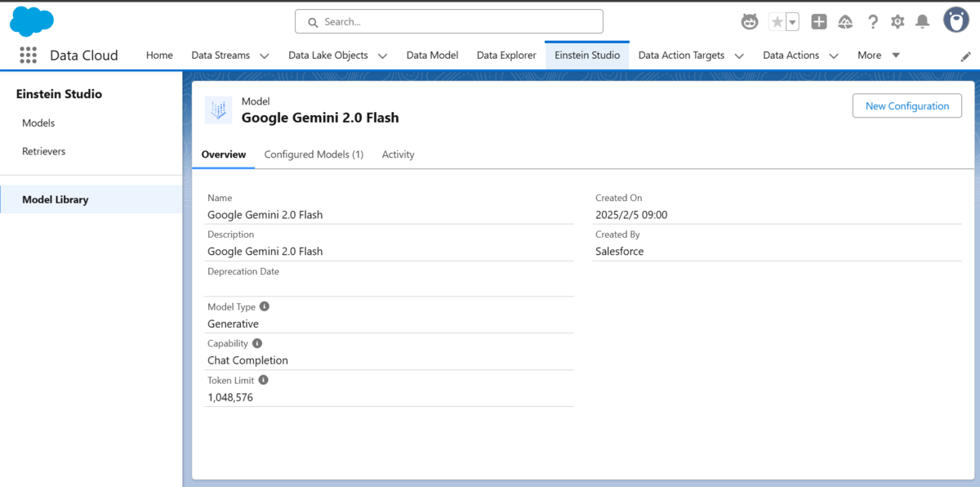Open the Data Action Targets tab
Viewport: 980px width, 487px height.
click(x=681, y=56)
